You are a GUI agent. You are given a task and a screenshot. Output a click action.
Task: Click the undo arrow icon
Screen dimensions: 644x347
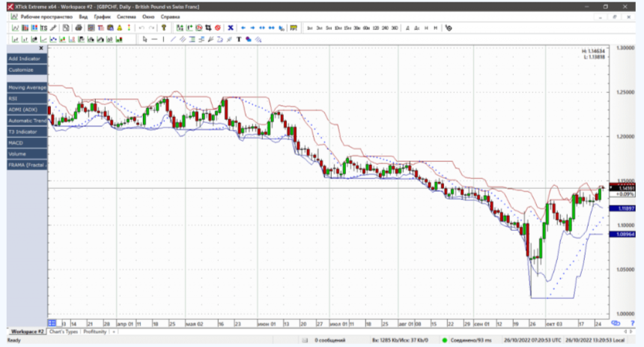click(x=142, y=28)
